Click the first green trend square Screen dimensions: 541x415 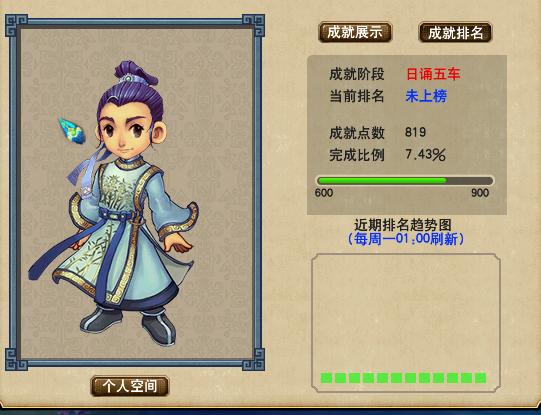coord(326,378)
